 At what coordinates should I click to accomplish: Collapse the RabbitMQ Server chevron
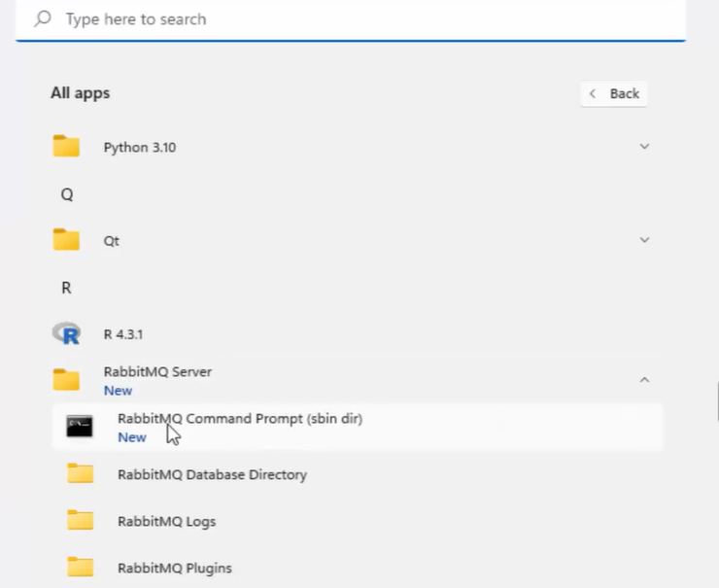pos(644,380)
